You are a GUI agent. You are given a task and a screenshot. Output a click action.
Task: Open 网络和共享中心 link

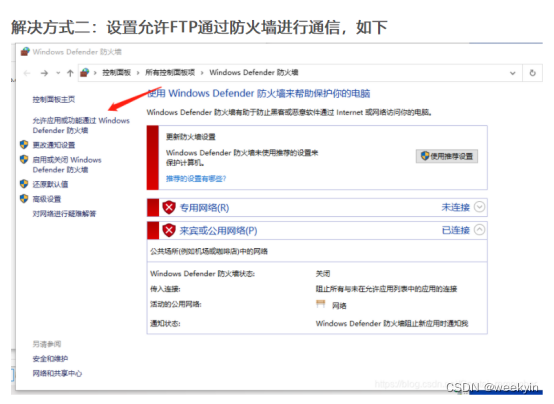[x=57, y=373]
